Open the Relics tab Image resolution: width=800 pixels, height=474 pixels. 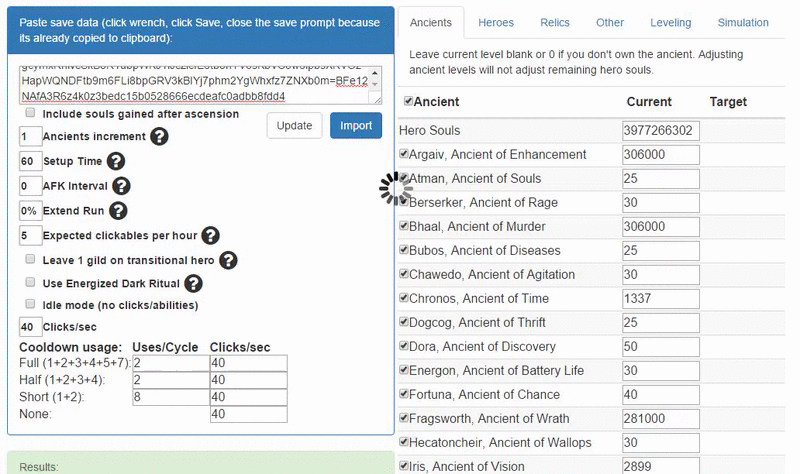pos(555,22)
